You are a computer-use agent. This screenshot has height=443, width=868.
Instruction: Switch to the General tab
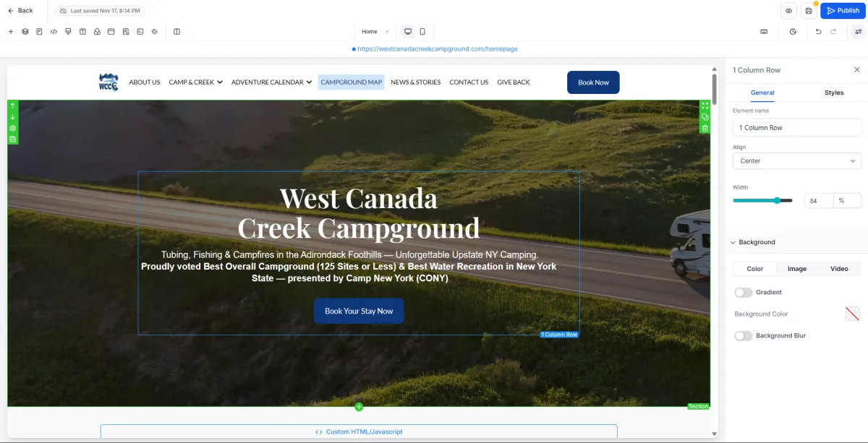[x=762, y=93]
